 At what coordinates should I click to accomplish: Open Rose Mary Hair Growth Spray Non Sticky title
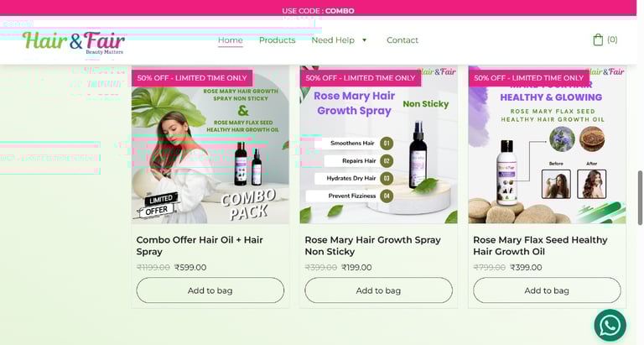[372, 245]
